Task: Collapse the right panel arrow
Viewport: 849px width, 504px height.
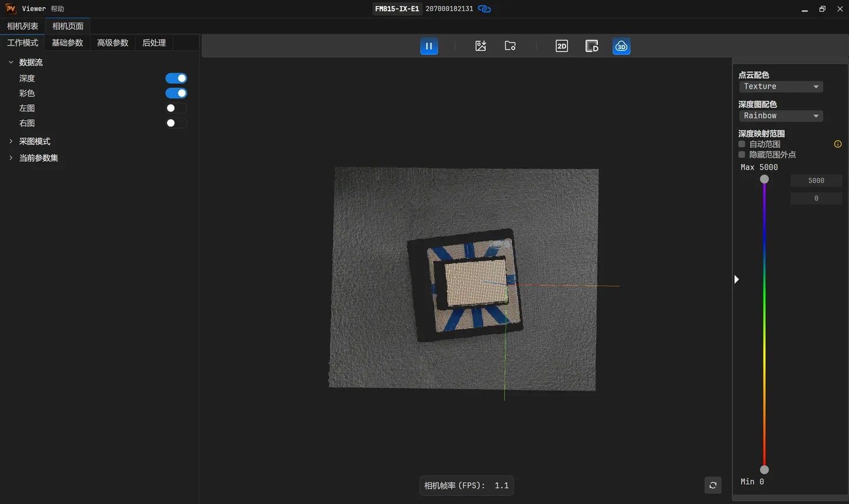Action: pos(736,279)
